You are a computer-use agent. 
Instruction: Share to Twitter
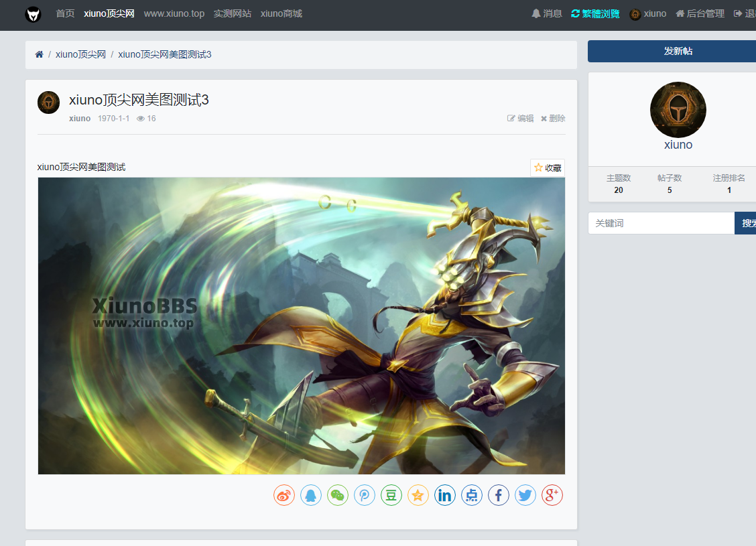click(x=525, y=495)
